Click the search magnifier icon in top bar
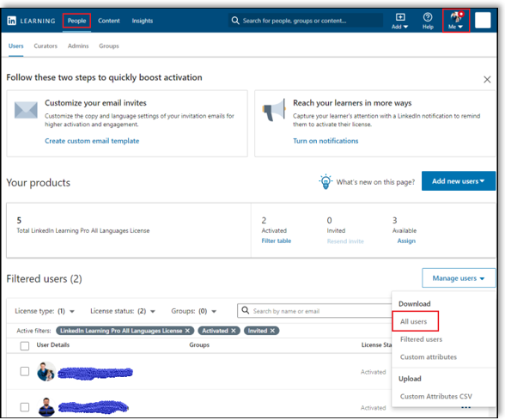Image resolution: width=505 pixels, height=420 pixels. pyautogui.click(x=235, y=21)
